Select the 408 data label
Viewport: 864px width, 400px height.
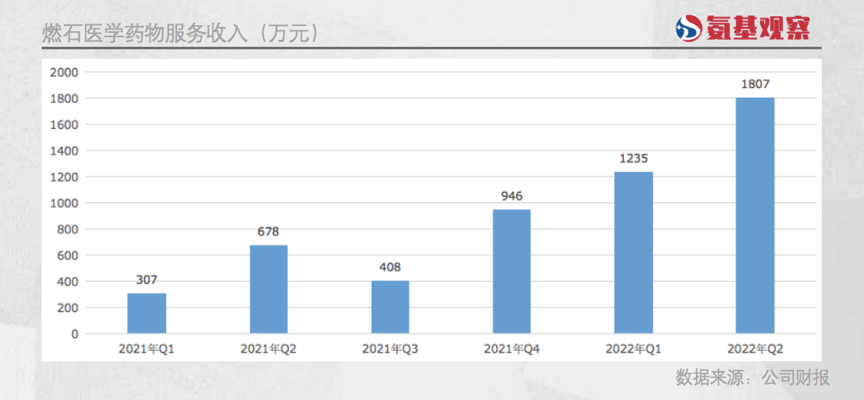390,267
